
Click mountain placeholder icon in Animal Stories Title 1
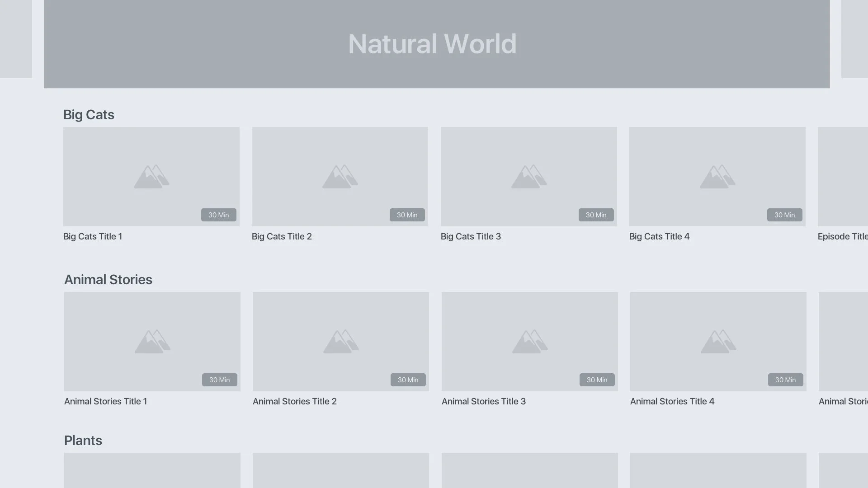pyautogui.click(x=152, y=342)
